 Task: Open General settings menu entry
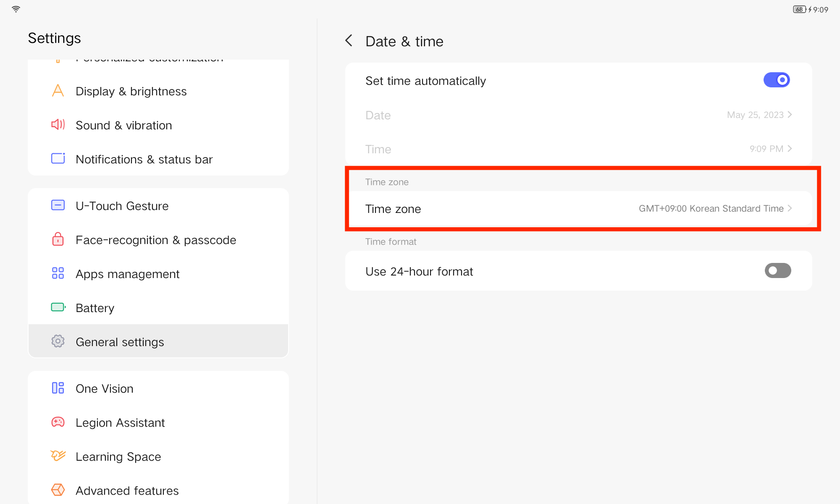[x=120, y=342]
